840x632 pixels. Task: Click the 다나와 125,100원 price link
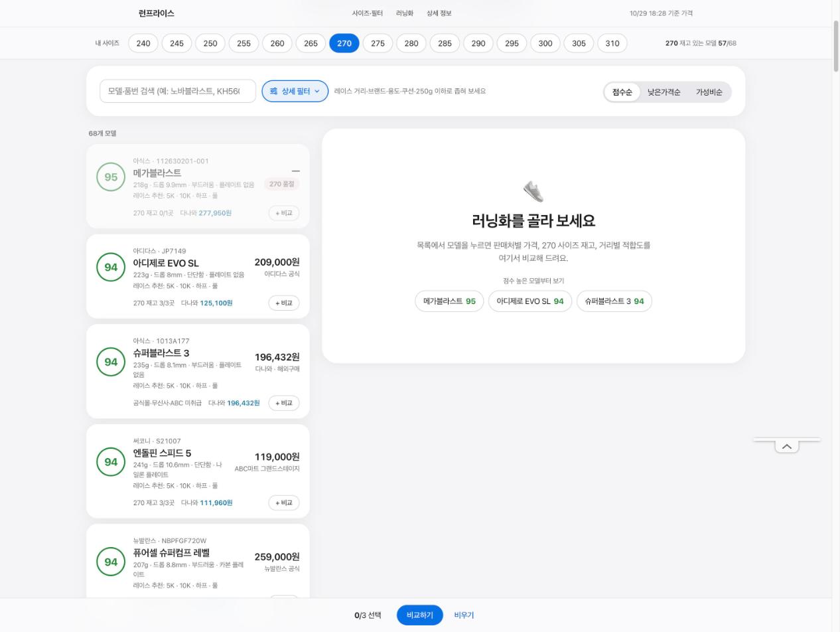point(207,303)
